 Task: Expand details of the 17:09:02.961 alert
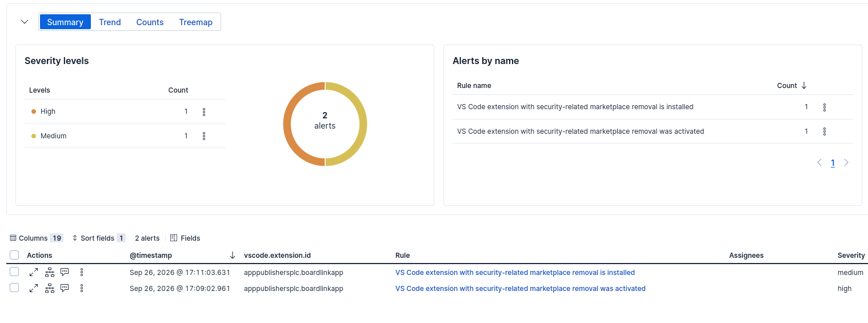34,288
